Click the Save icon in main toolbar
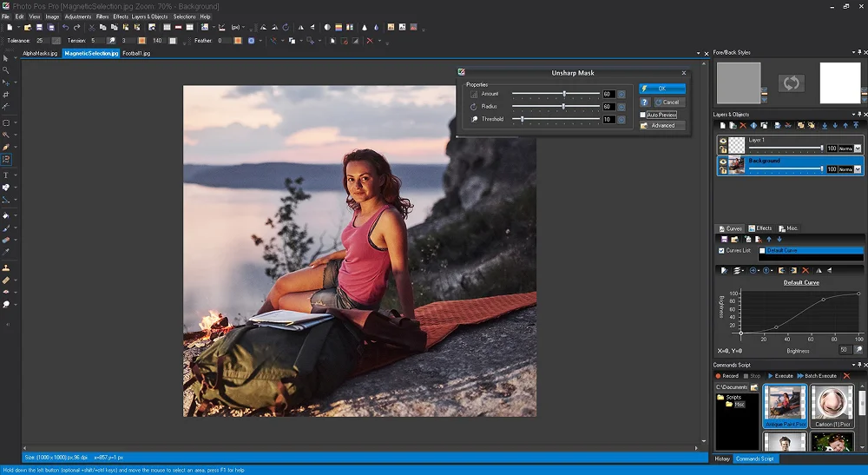Viewport: 868px width, 475px height. point(39,28)
